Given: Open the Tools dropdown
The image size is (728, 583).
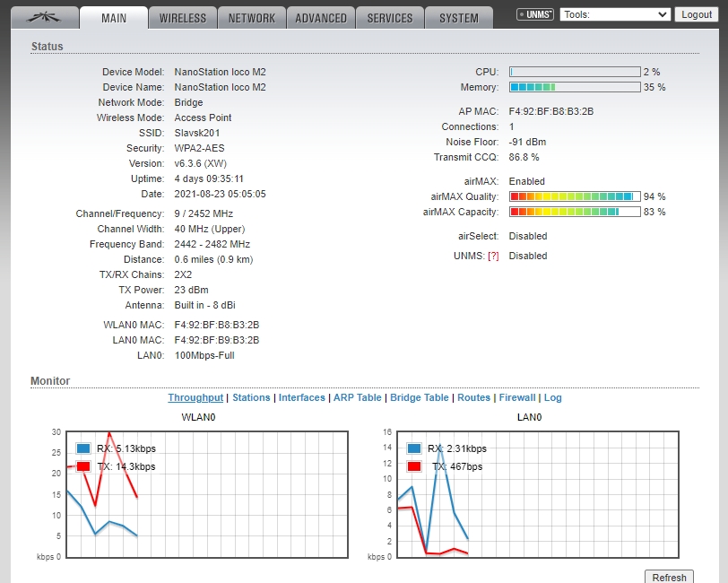Looking at the screenshot, I should tap(615, 14).
